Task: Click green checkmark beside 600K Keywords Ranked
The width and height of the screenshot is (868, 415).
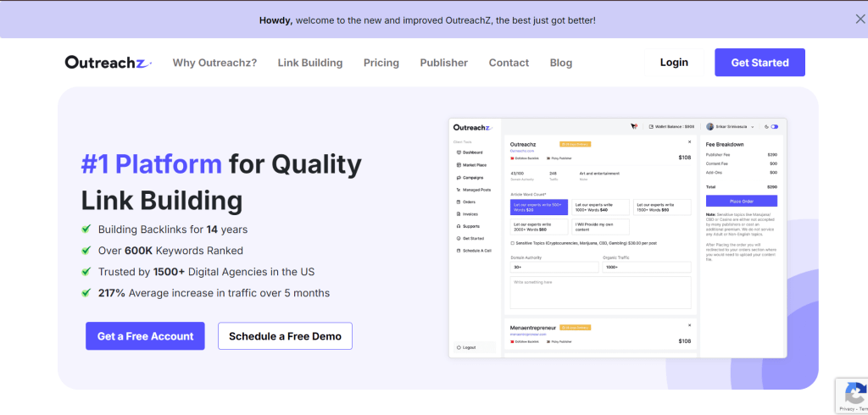Action: pos(86,250)
